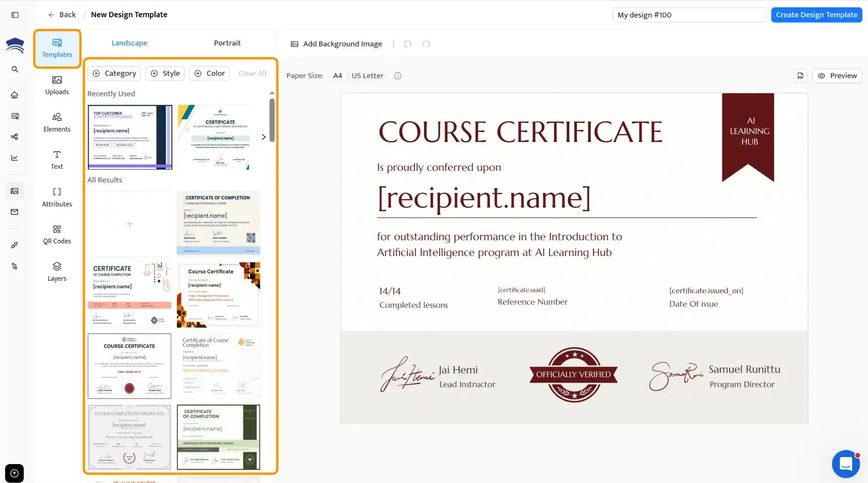The height and width of the screenshot is (483, 868).
Task: Select the [certificate.issued_on] placeholder on canvas
Action: point(706,291)
